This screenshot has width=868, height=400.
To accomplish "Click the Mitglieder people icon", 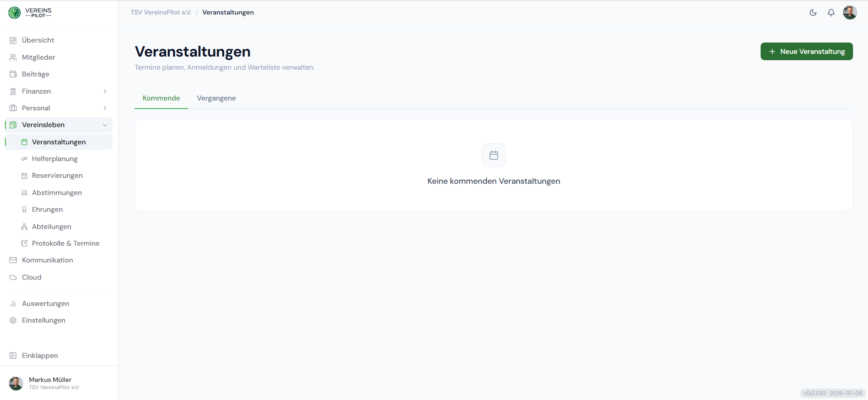I will [x=13, y=57].
